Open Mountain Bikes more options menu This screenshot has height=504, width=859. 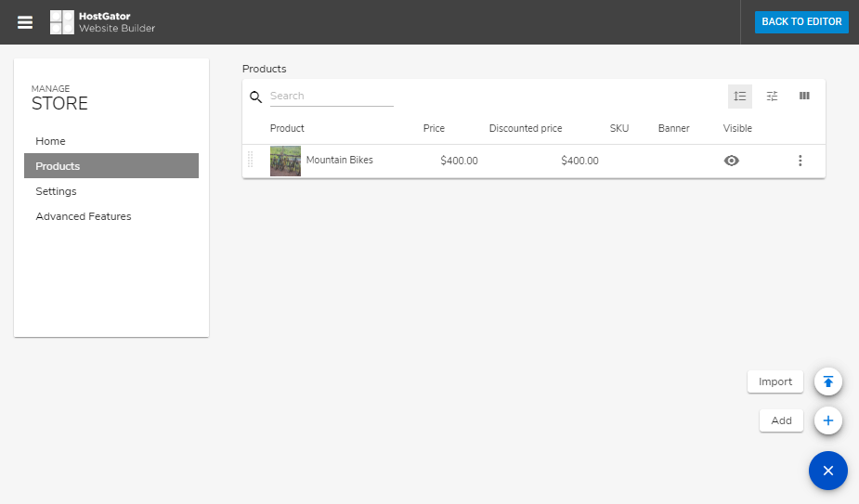(800, 161)
